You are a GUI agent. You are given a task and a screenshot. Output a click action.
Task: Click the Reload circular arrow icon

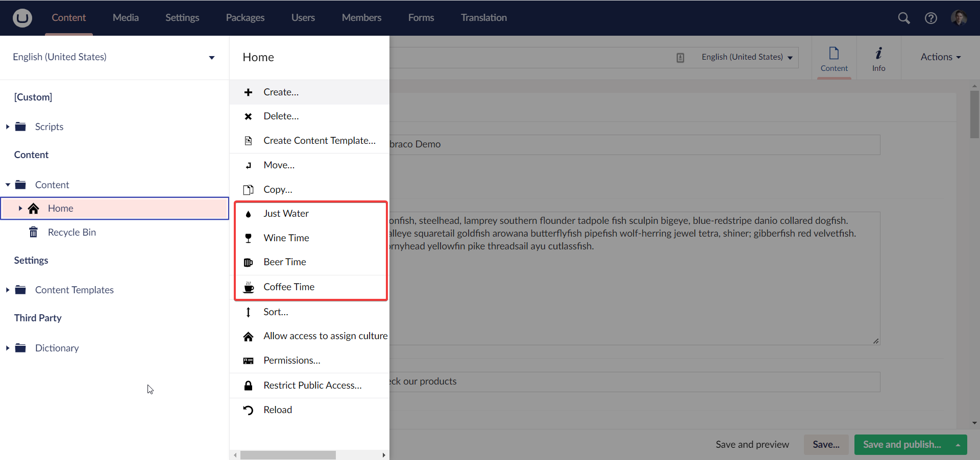tap(248, 410)
